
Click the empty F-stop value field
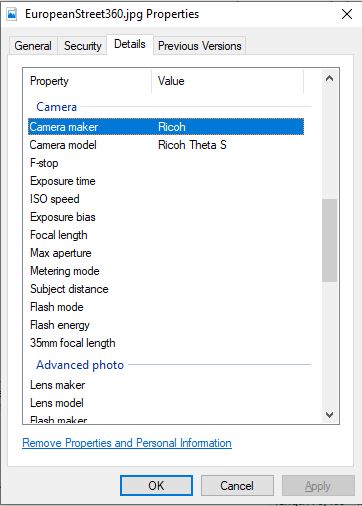229,163
